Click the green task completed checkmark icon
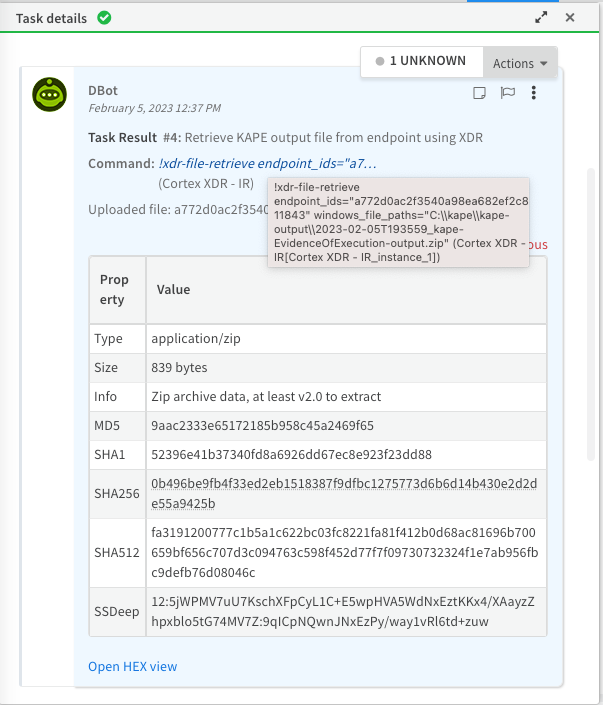The height and width of the screenshot is (705, 603). point(104,18)
